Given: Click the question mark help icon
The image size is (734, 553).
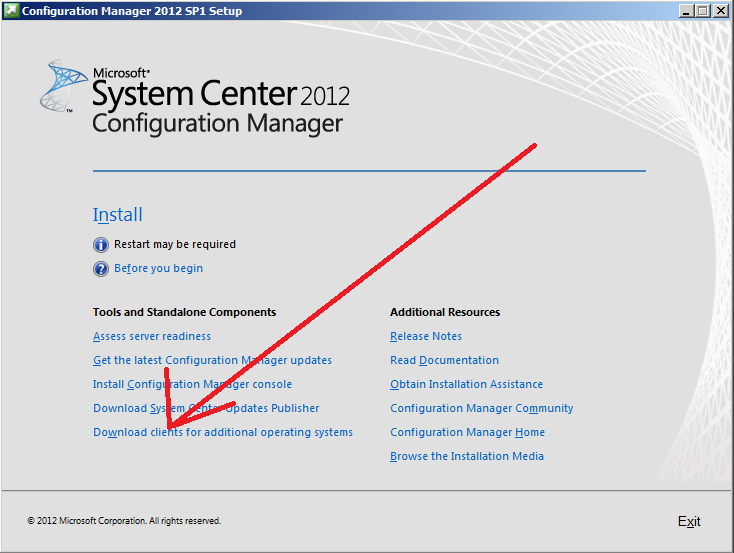Looking at the screenshot, I should (101, 269).
